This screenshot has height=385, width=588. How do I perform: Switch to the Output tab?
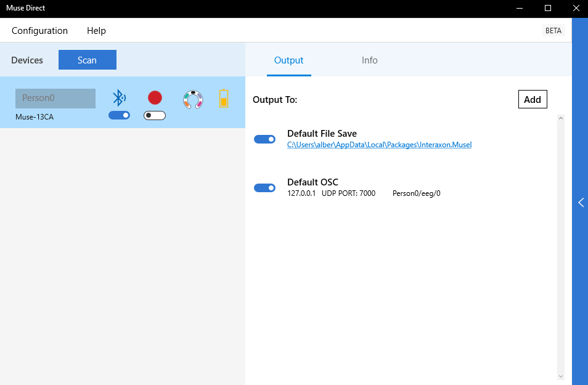pyautogui.click(x=288, y=60)
